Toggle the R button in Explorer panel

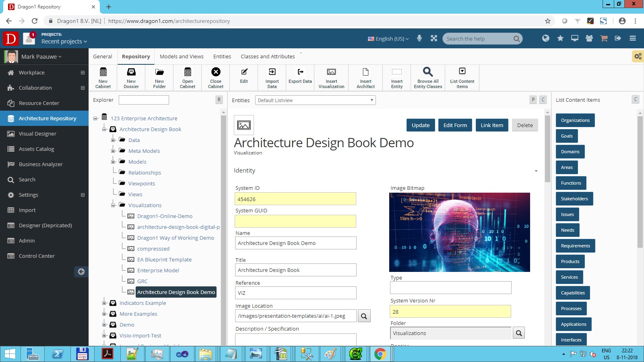click(219, 100)
